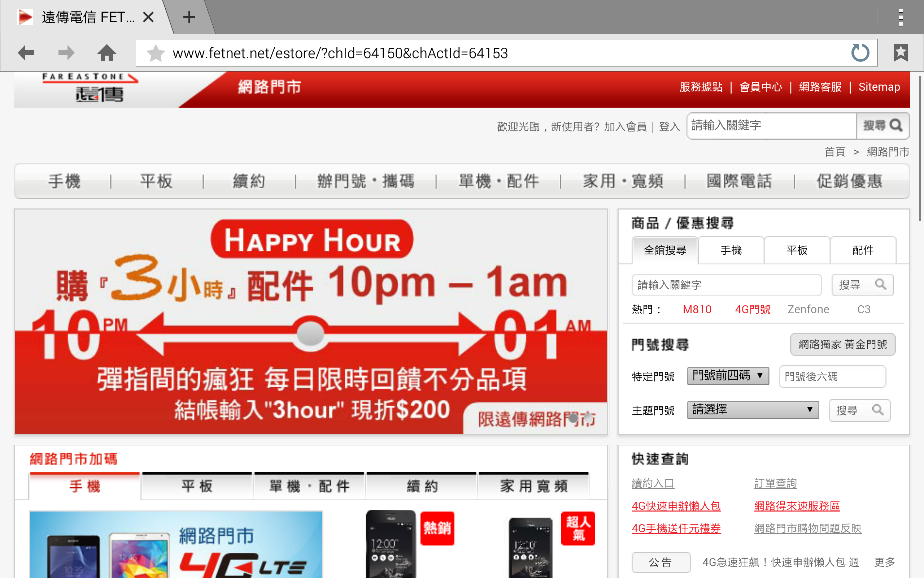Viewport: 924px width, 578px height.
Task: Click hot keyword Zenfone
Action: tap(808, 309)
